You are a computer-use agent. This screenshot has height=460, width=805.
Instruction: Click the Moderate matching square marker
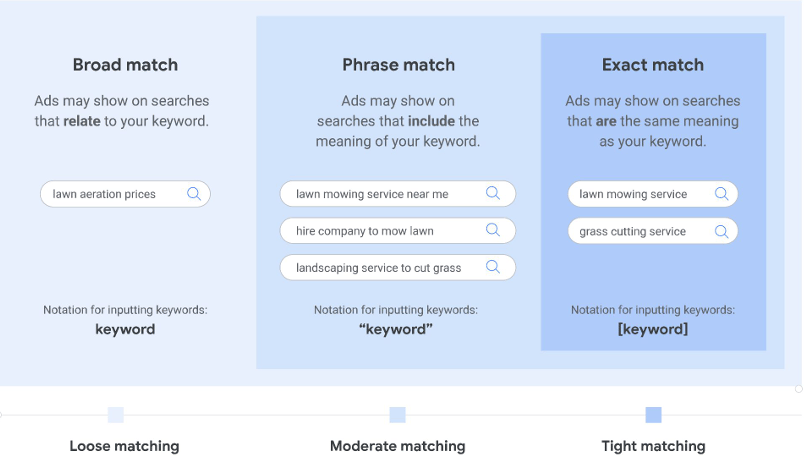398,415
